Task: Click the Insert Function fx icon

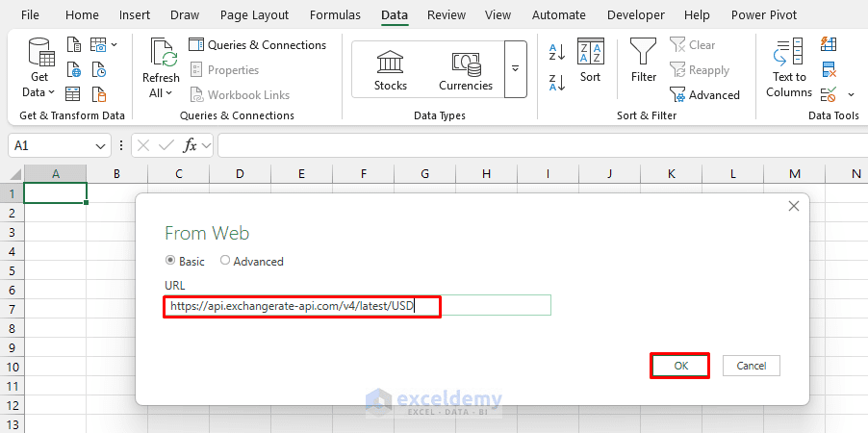Action: tap(190, 145)
